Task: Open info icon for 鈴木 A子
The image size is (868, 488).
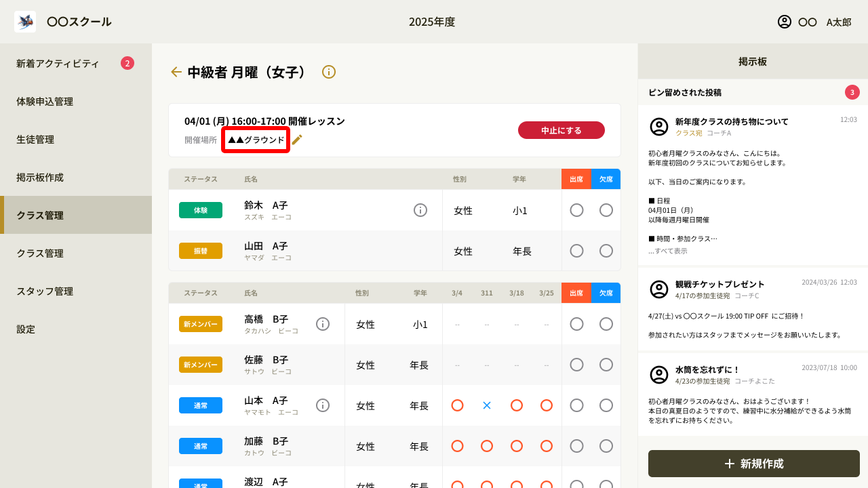Action: tap(420, 210)
